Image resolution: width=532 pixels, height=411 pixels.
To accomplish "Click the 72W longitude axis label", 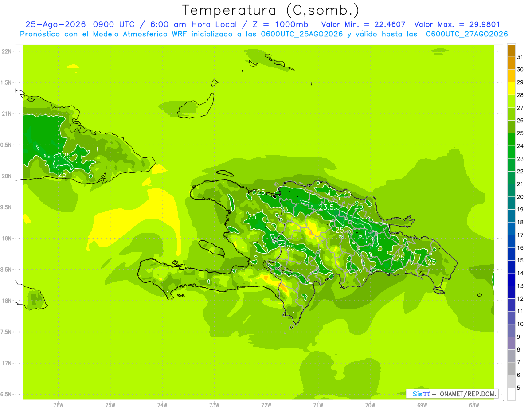I will point(266,405).
